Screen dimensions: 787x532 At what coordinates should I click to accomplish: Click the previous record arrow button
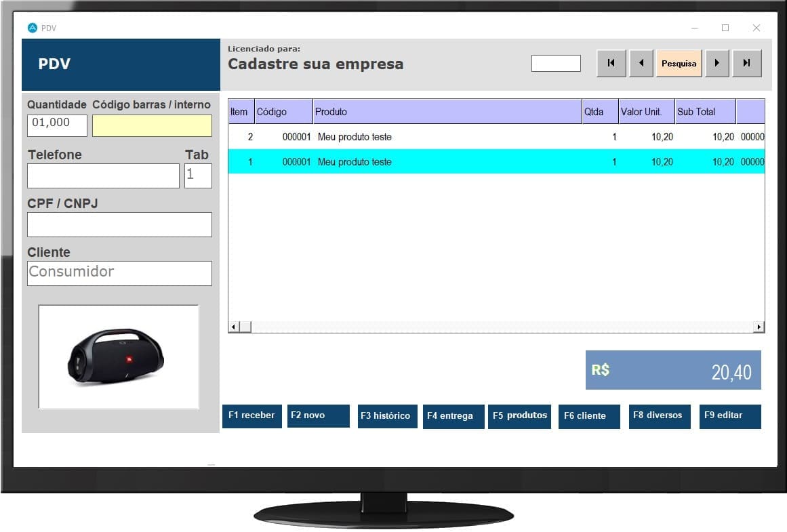tap(641, 63)
